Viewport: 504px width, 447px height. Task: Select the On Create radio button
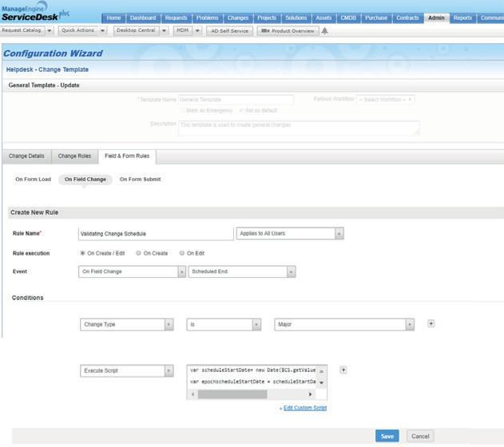(138, 253)
